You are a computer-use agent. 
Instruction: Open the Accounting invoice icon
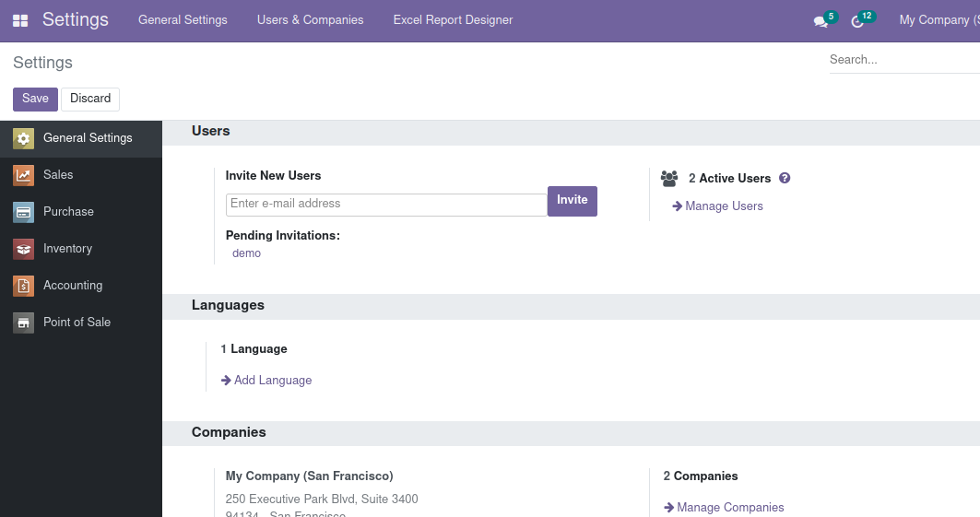tap(24, 286)
